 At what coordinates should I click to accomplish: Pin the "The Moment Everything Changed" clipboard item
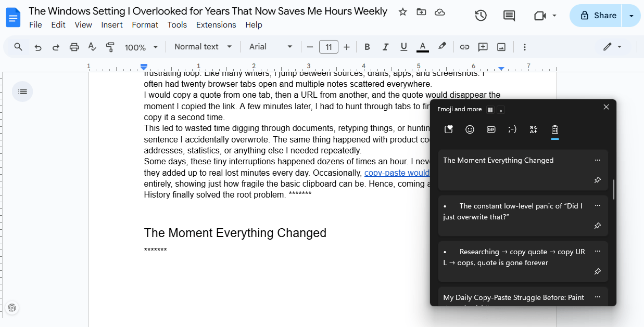pyautogui.click(x=597, y=180)
